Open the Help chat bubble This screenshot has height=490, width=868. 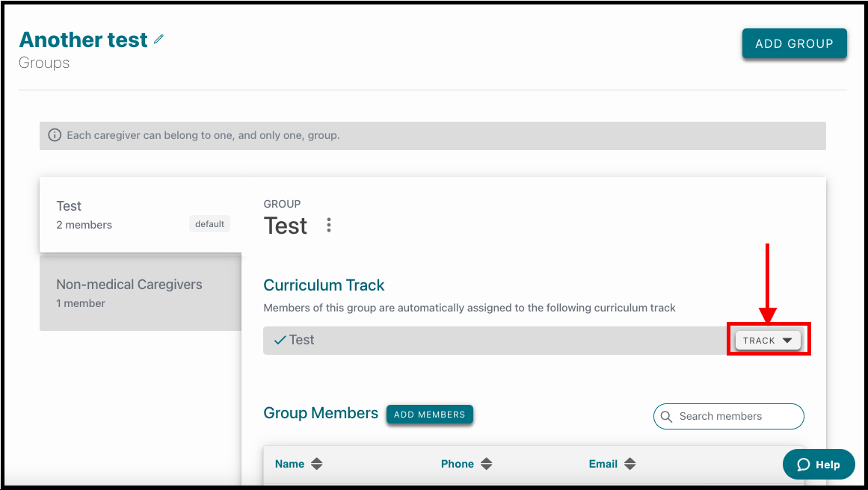(819, 465)
